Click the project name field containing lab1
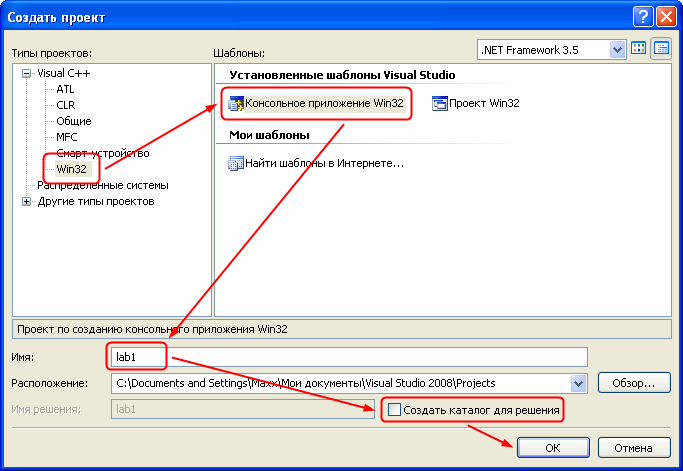683x471 pixels. click(x=349, y=357)
